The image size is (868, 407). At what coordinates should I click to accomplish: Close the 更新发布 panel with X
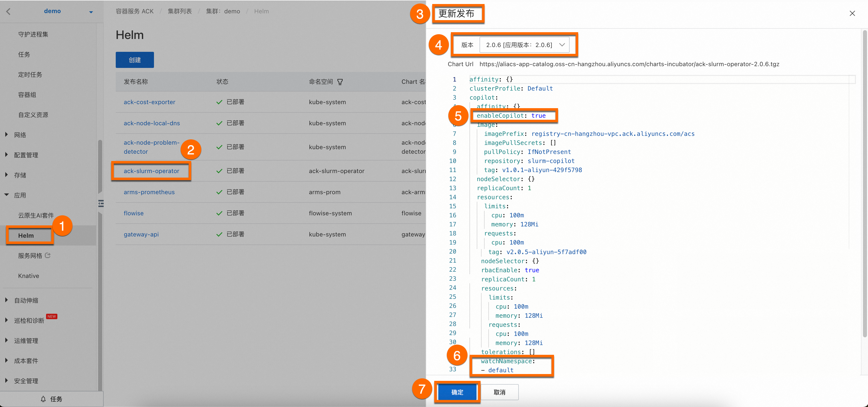[x=852, y=14]
